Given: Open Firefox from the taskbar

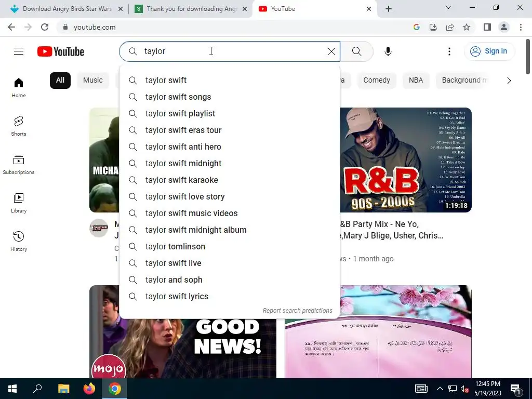Looking at the screenshot, I should (89, 389).
